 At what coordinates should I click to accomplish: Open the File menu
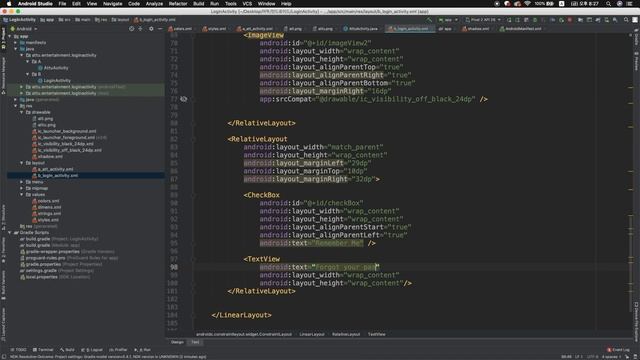tap(62, 3)
